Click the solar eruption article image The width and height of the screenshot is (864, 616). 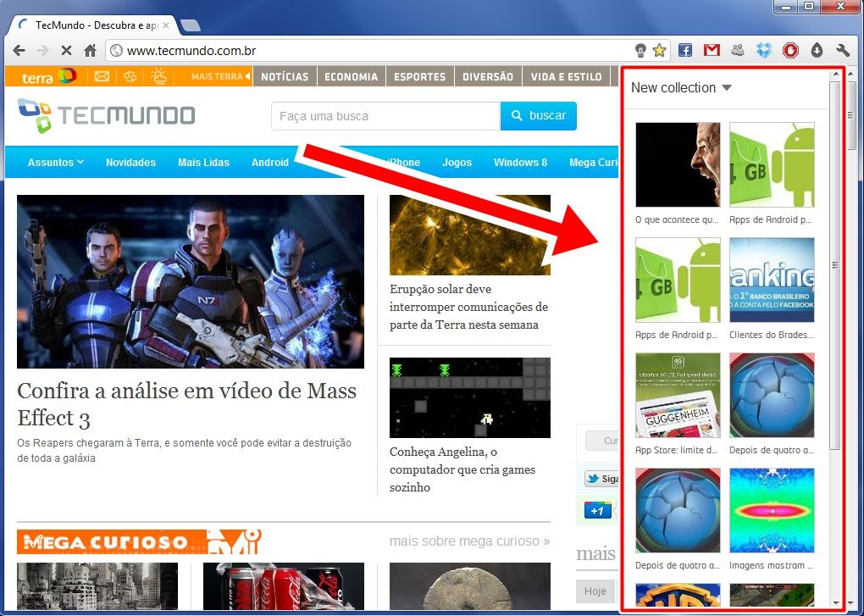(470, 235)
